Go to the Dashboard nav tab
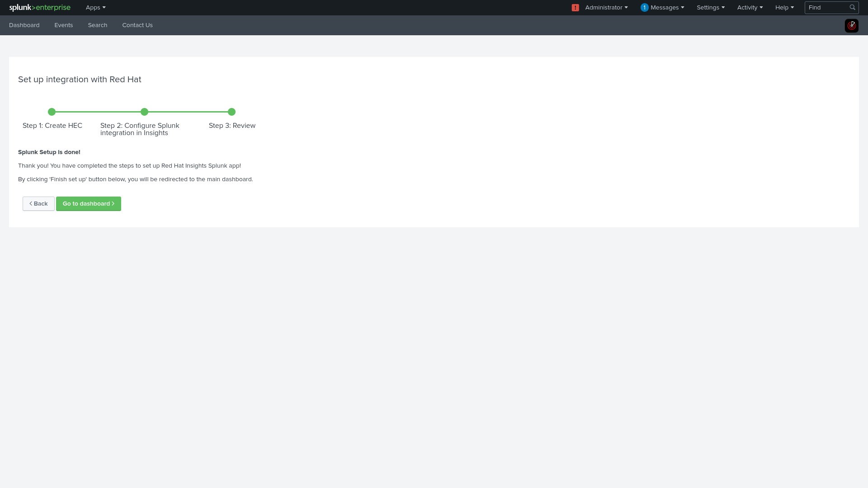Viewport: 868px width, 488px height. coord(24,25)
